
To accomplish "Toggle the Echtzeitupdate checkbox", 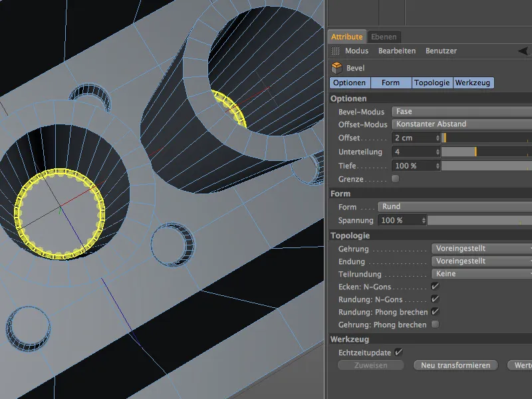I will (398, 352).
